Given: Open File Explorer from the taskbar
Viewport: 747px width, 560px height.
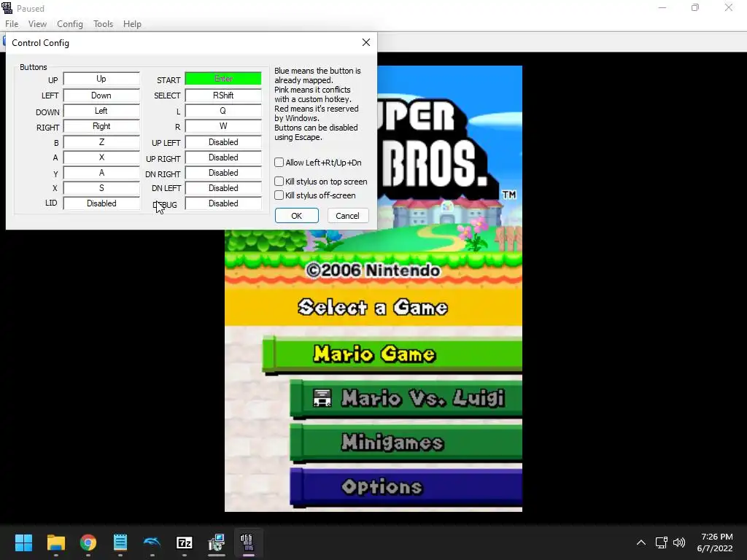Looking at the screenshot, I should tap(55, 542).
